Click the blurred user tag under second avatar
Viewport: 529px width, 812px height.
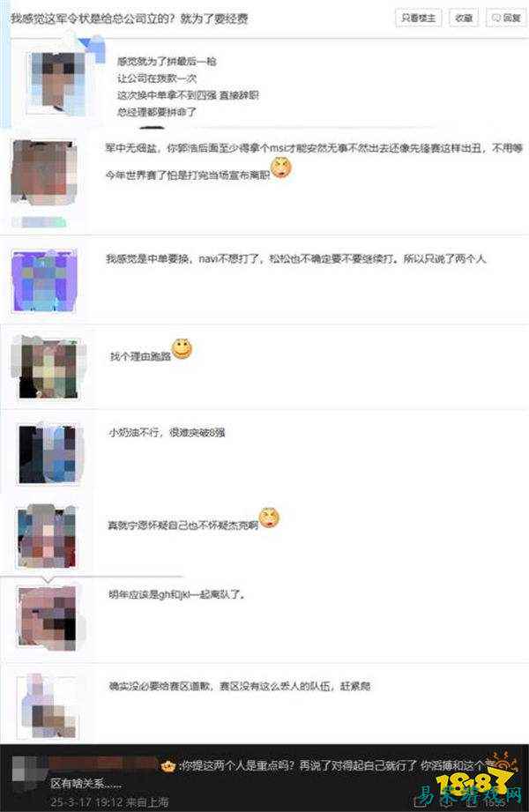click(40, 222)
